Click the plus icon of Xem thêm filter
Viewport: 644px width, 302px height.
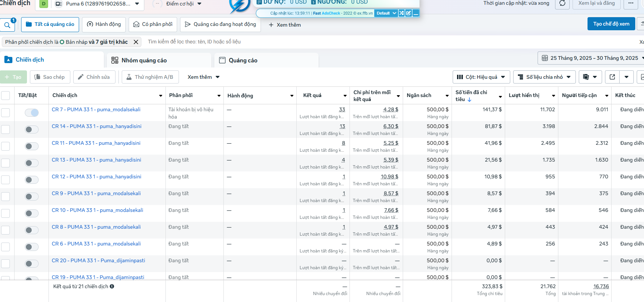point(271,25)
